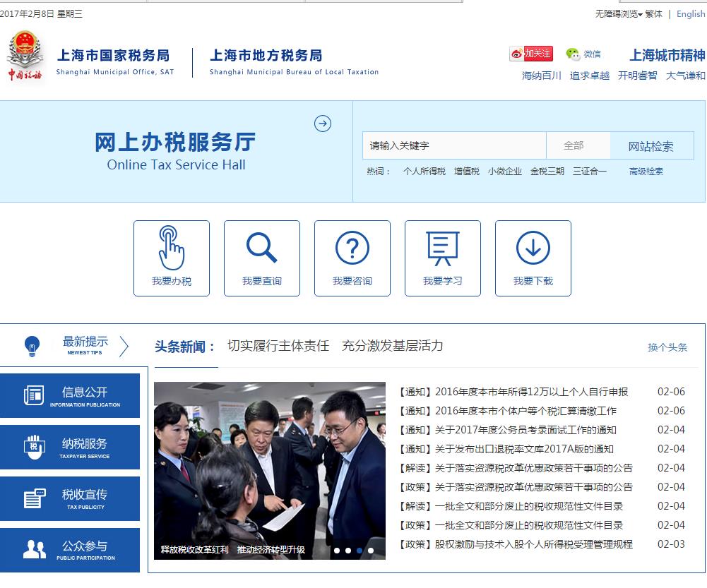Image resolution: width=707 pixels, height=588 pixels.
Task: Click the 请输入关键字 search input field
Action: (x=454, y=145)
